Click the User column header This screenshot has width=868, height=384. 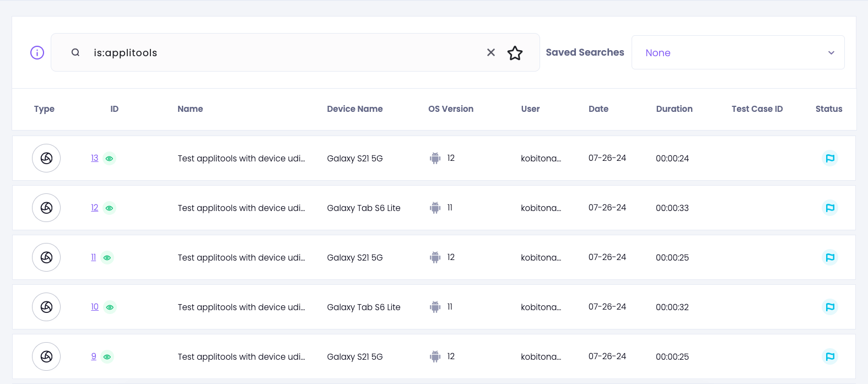(531, 109)
